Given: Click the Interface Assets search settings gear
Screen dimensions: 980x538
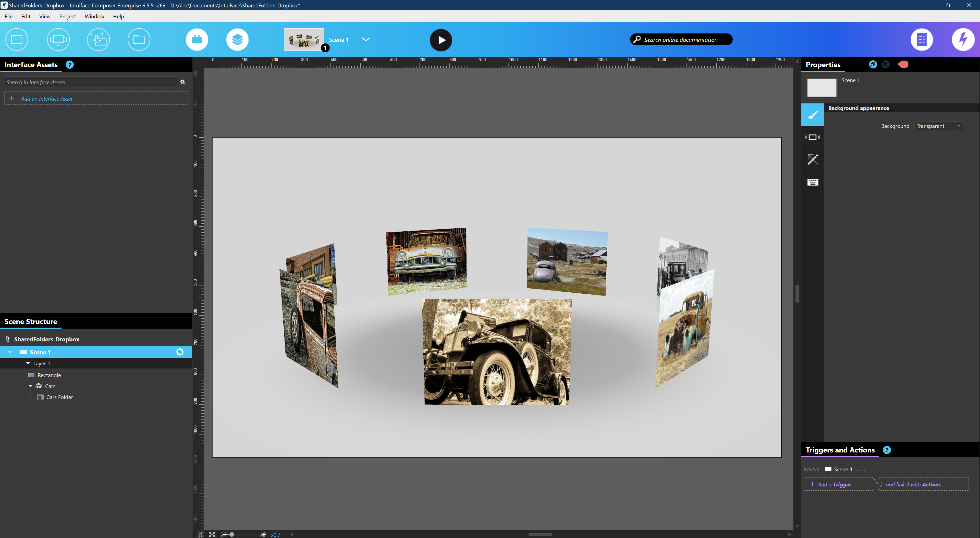Looking at the screenshot, I should (x=183, y=82).
